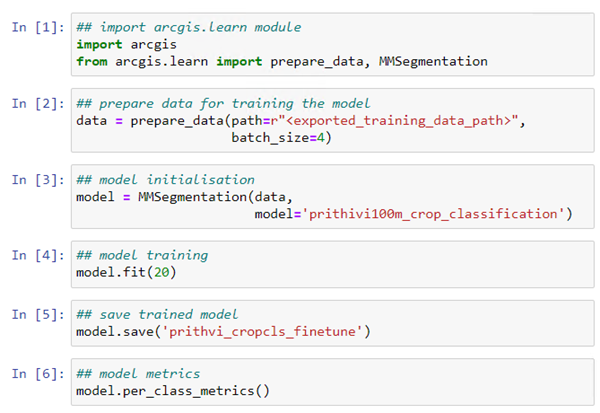The image size is (600, 413).
Task: Place cursor on the batch_size=4 argument
Action: (281, 138)
